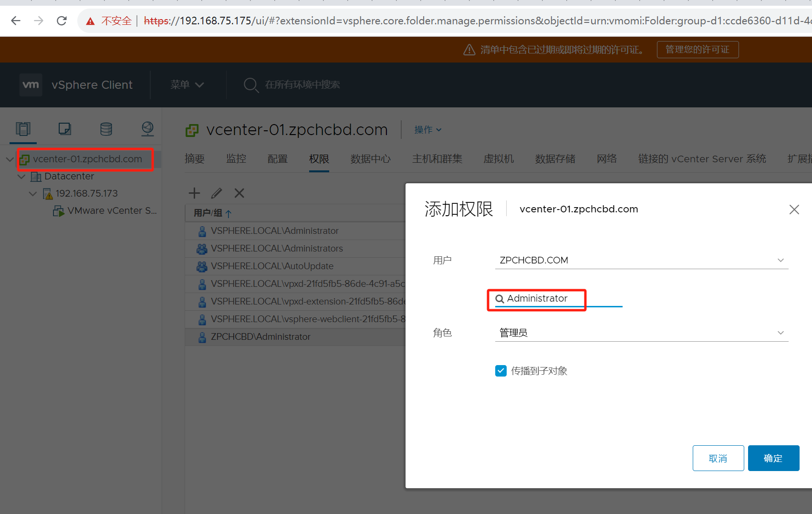Collapse the vcenter-01.zpchcbd.com tree node
The width and height of the screenshot is (812, 514).
[x=10, y=159]
